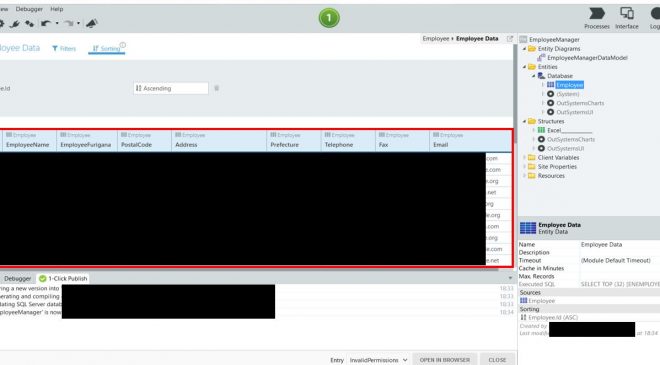Open the Ascending sort order dropdown
660x365 pixels.
[170, 88]
